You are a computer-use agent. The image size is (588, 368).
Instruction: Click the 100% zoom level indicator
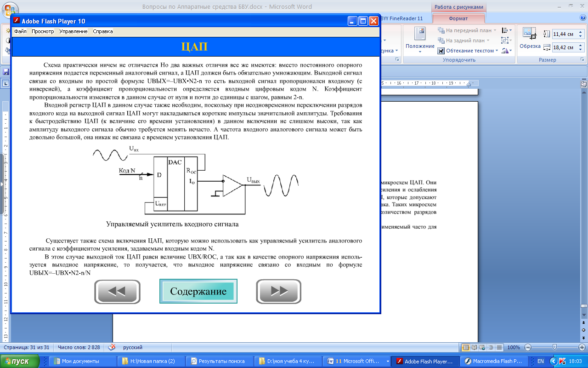[514, 347]
